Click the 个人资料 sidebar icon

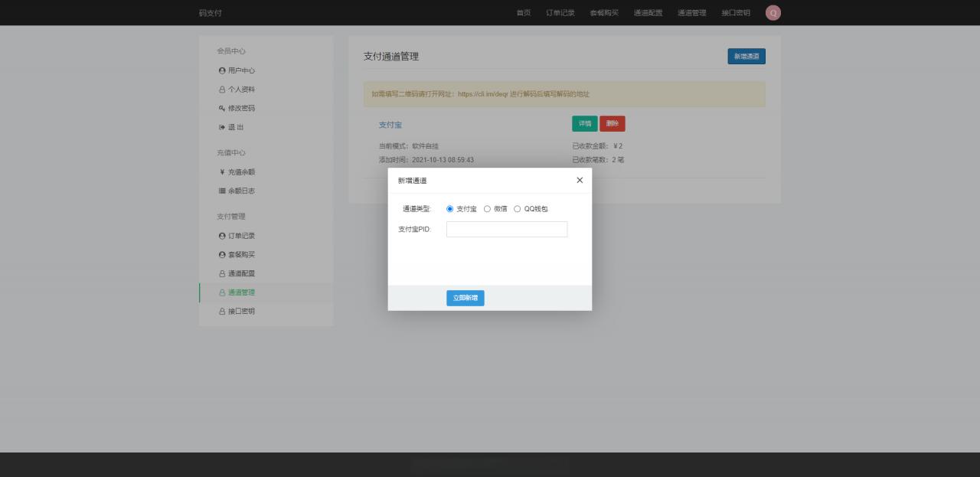click(222, 90)
